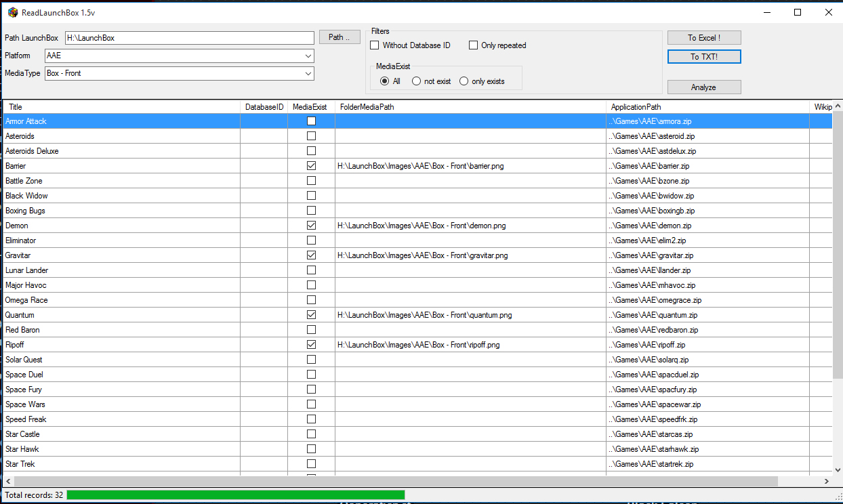Click the armora.zip application path cell
843x504 pixels.
707,121
